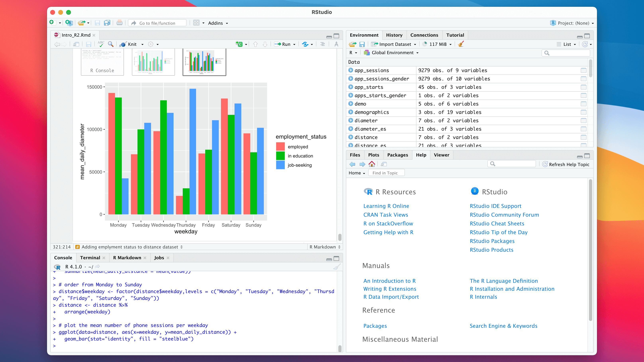Open the Import Dataset dropdown
The width and height of the screenshot is (644, 362).
point(394,44)
